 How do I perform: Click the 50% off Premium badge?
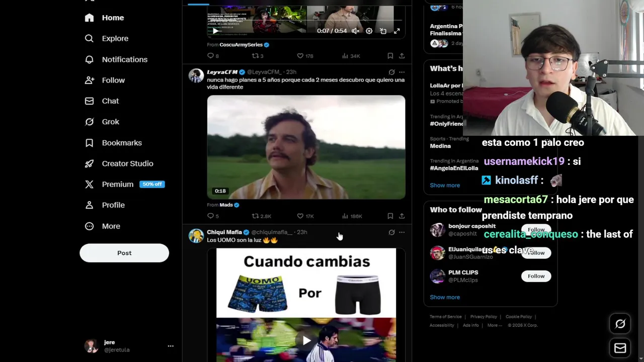(152, 185)
